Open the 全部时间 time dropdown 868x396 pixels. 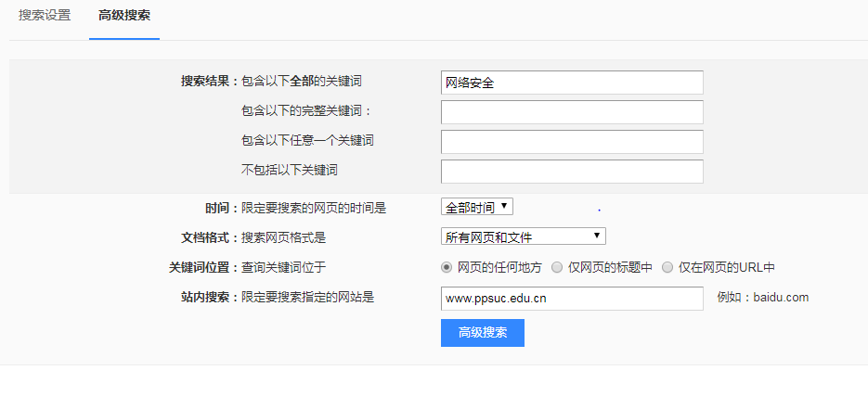click(477, 207)
